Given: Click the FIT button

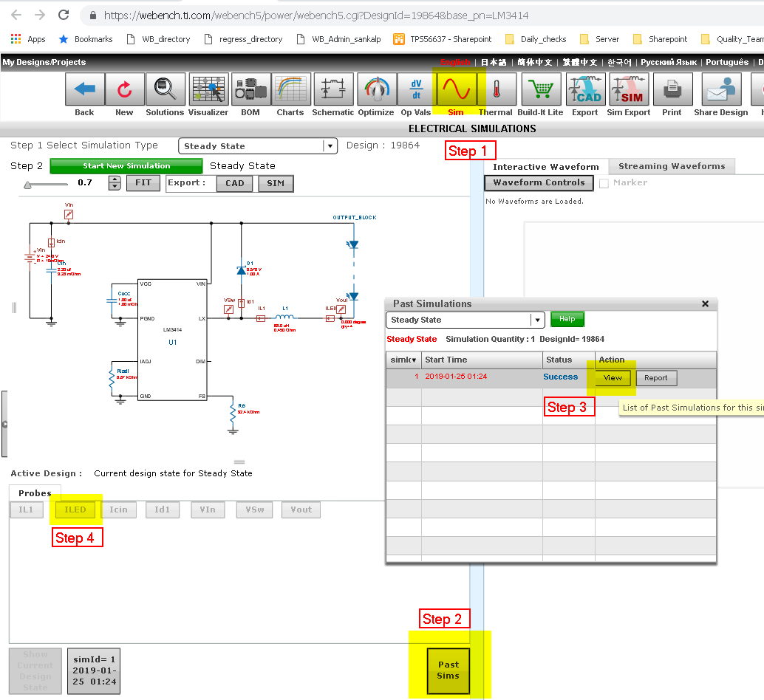Looking at the screenshot, I should pos(143,183).
